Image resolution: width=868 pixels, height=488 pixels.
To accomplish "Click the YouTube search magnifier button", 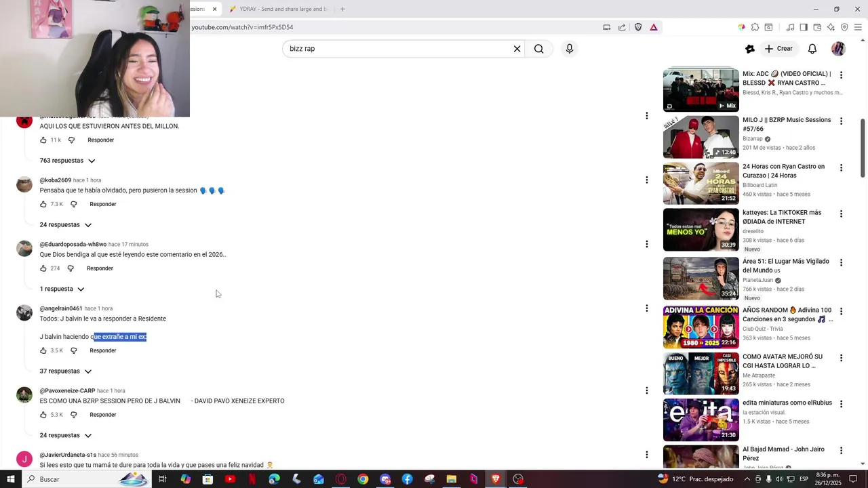I will click(538, 49).
